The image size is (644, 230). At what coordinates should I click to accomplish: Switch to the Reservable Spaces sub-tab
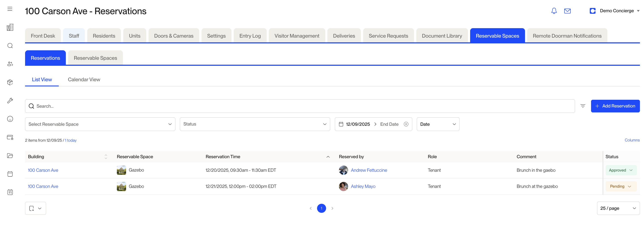coord(95,58)
